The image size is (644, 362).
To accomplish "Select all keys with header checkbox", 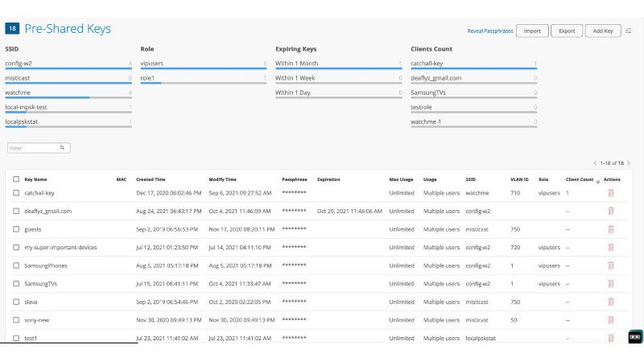I will pyautogui.click(x=16, y=179).
